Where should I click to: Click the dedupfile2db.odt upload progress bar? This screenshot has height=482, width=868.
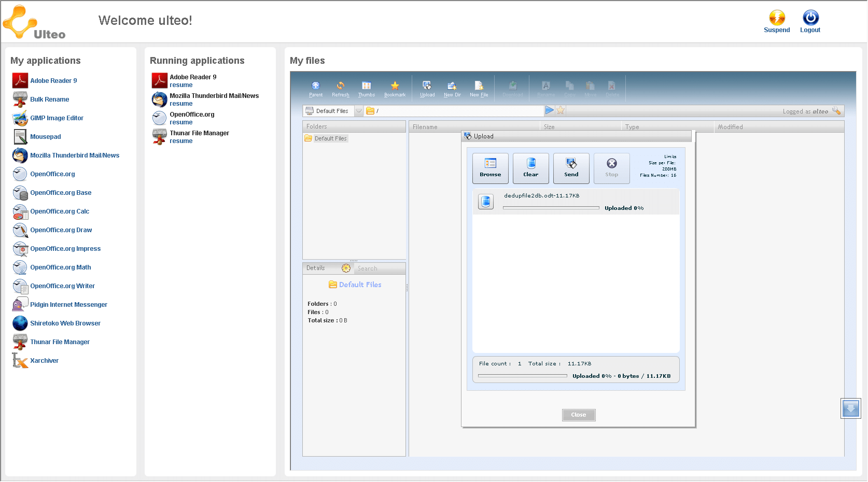point(551,208)
